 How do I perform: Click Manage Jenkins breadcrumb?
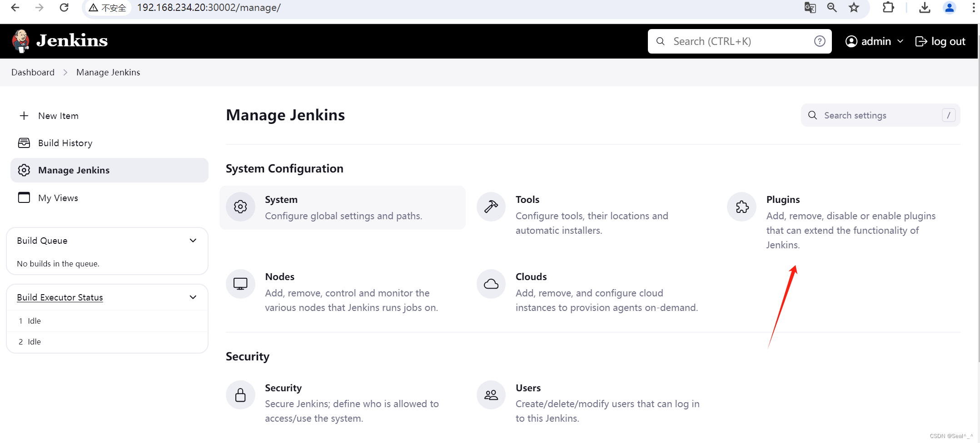108,72
